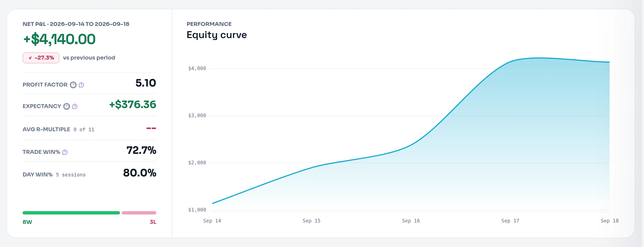644x247 pixels.
Task: Open the purple chat bubble beside Expectancy
Action: [x=75, y=106]
